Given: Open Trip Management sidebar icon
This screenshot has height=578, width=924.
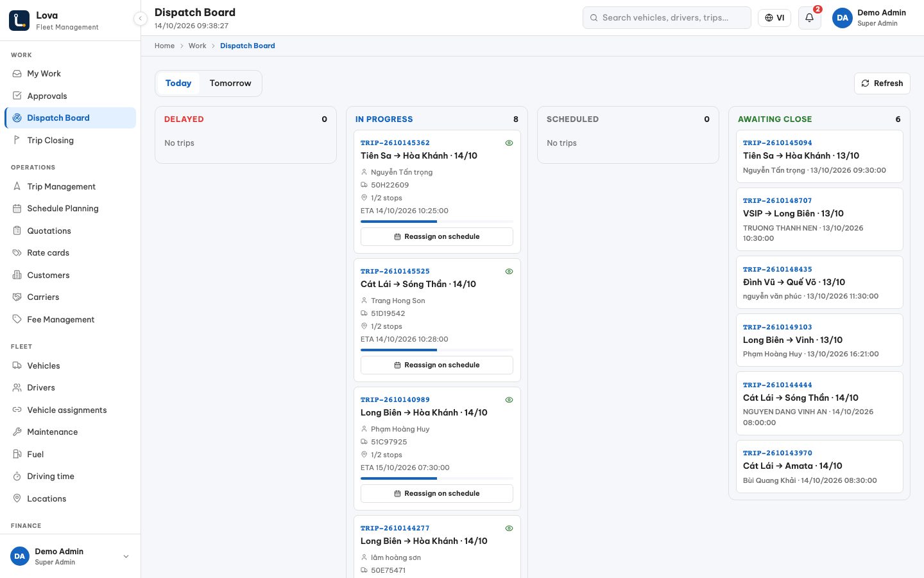Looking at the screenshot, I should 17,186.
